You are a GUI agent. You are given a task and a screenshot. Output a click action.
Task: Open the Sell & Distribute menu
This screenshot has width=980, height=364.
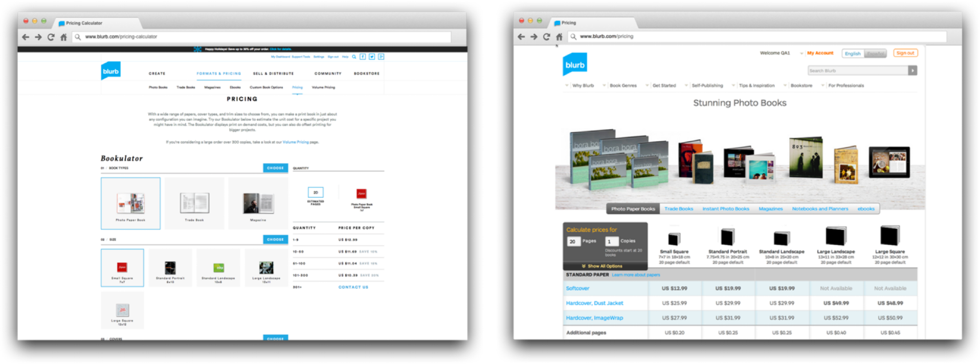[273, 74]
